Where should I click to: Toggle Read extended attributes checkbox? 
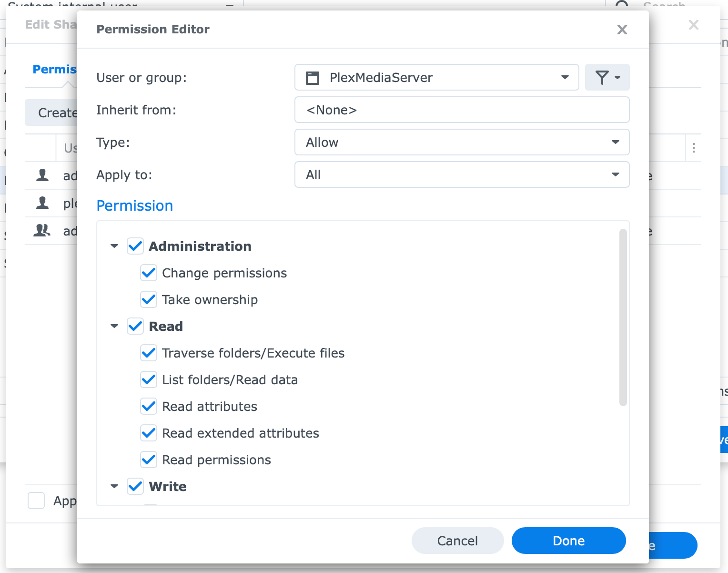point(149,433)
